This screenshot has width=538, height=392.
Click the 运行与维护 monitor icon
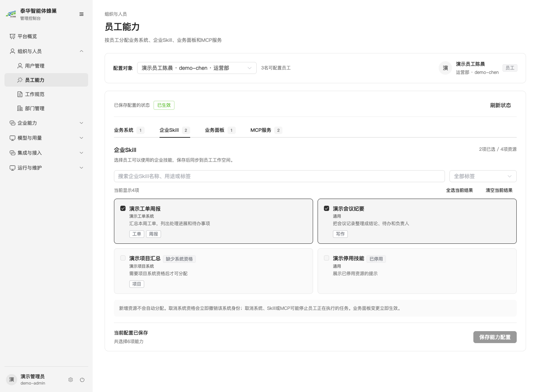[x=12, y=168]
